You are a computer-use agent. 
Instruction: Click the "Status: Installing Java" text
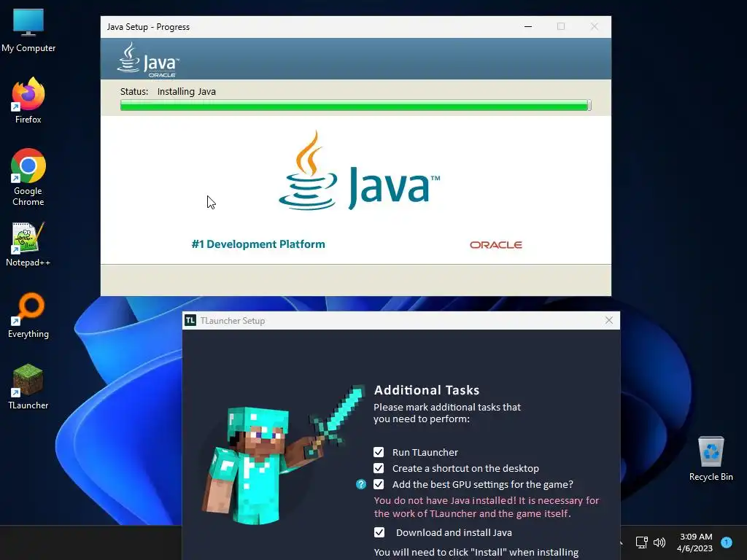pos(168,91)
